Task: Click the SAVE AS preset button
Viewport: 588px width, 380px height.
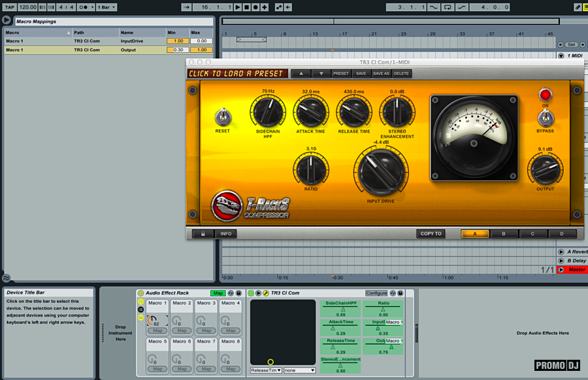Action: 381,73
